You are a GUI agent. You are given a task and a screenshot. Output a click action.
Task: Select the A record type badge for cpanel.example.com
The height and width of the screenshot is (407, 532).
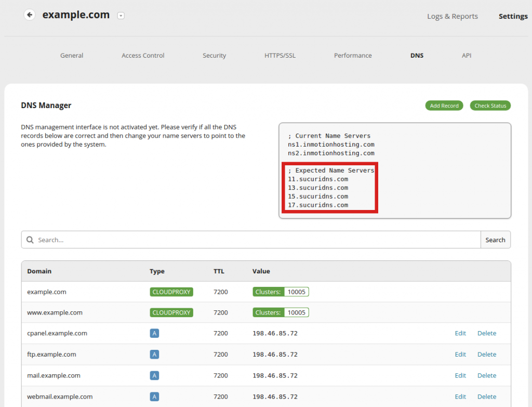(154, 333)
